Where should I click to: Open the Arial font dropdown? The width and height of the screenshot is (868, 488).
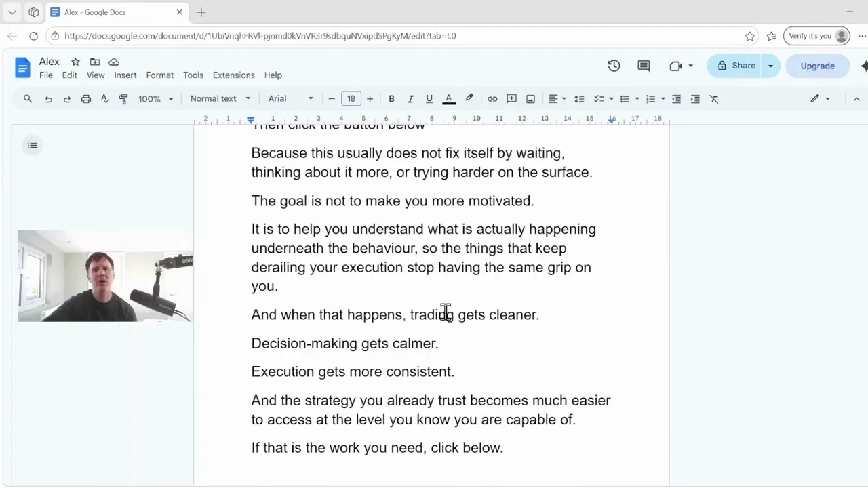point(291,99)
